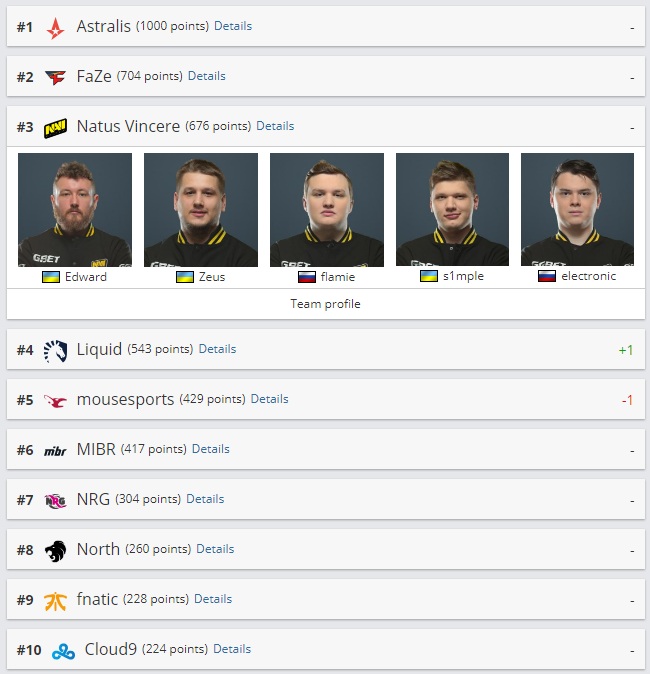650x674 pixels.
Task: Select Edward's player photo
Action: [75, 210]
